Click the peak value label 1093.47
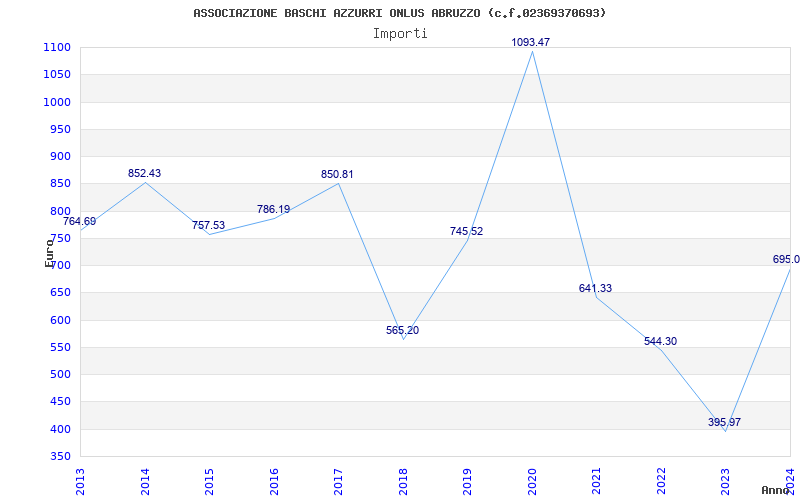The width and height of the screenshot is (800, 500). (531, 42)
